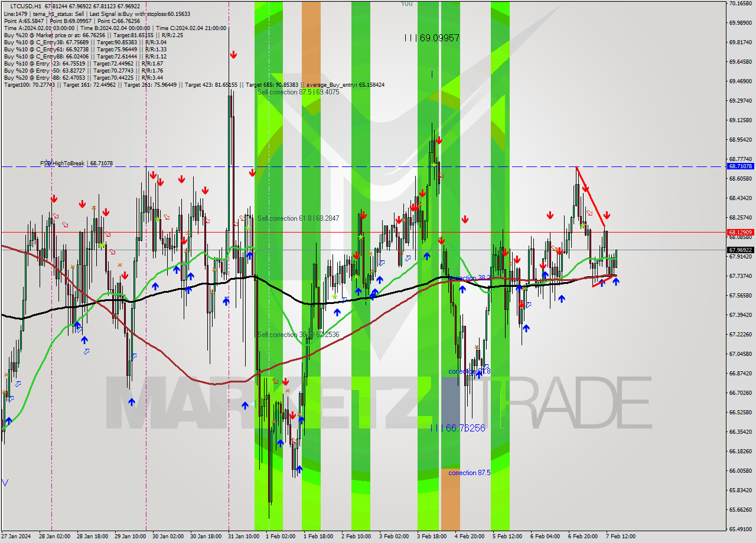Click the 66.35420 price axis label

coord(740,432)
